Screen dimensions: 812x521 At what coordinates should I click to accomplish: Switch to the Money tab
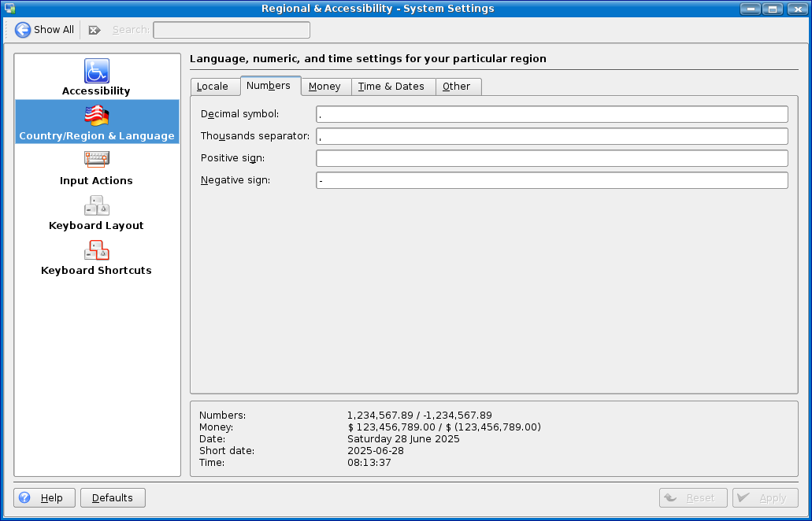tap(324, 87)
